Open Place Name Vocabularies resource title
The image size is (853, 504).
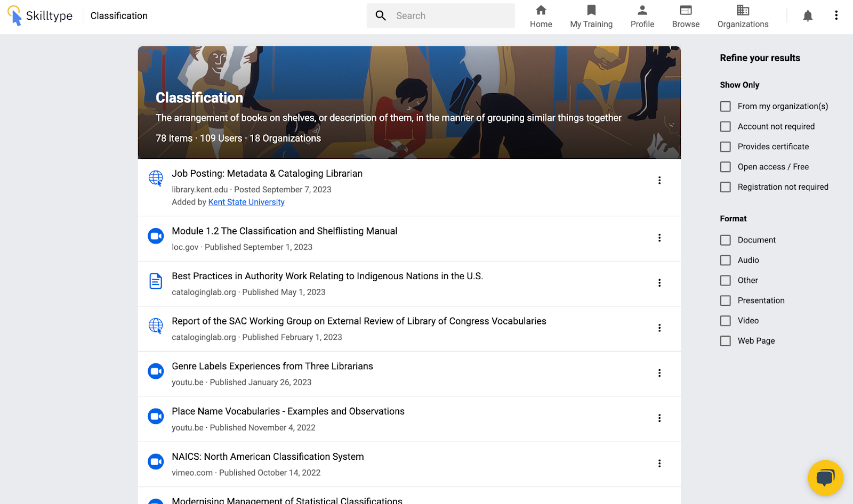(x=288, y=411)
